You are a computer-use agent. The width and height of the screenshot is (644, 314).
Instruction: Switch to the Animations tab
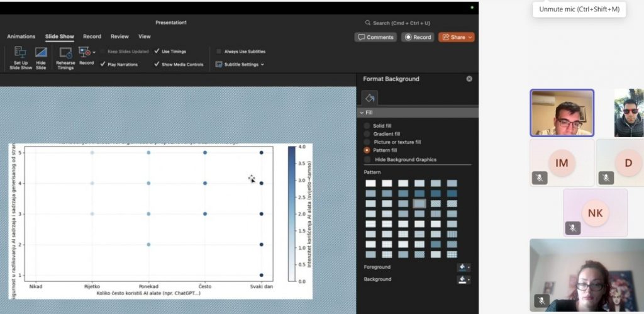[21, 36]
